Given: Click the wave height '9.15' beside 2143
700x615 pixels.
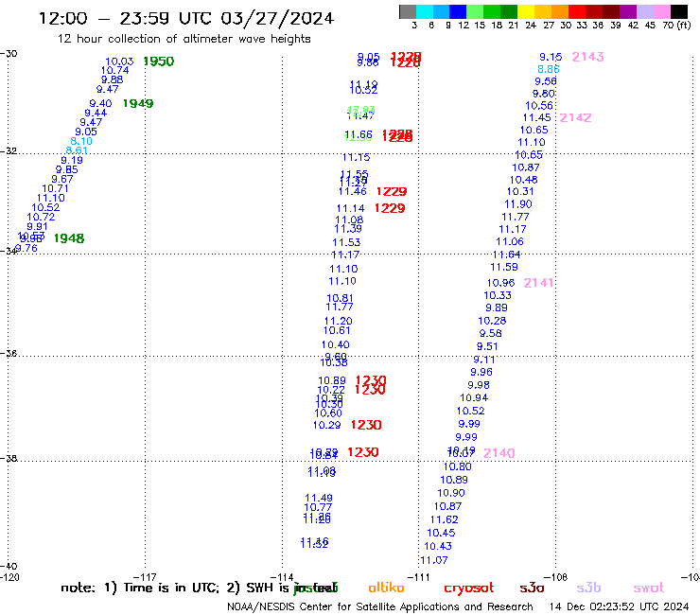Looking at the screenshot, I should click(551, 57).
